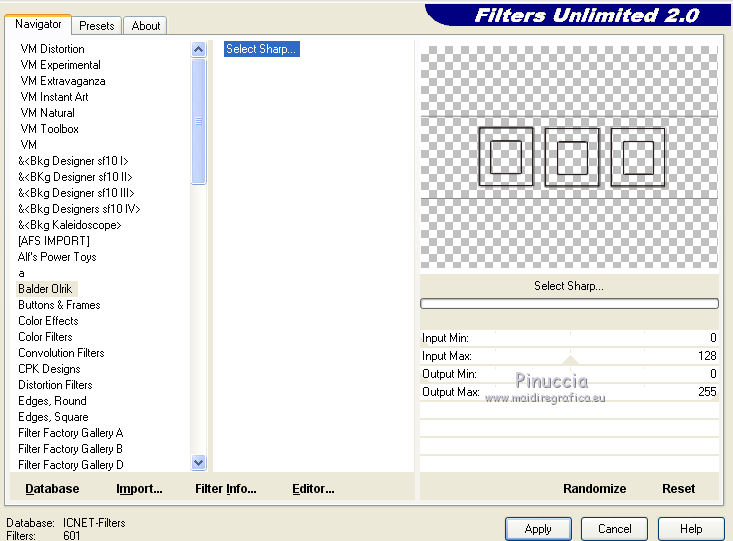Select &<BKg Designer sf10 II> category
Screen dimensions: 733x541
[75, 177]
